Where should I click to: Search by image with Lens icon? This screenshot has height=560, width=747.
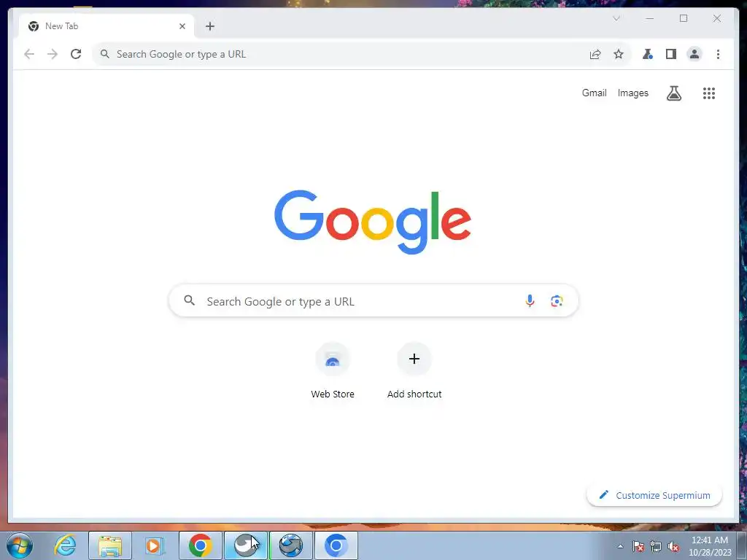coord(557,301)
